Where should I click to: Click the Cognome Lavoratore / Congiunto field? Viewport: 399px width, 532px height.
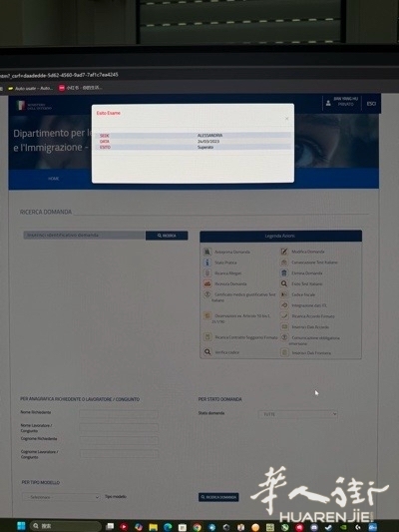coord(119,453)
